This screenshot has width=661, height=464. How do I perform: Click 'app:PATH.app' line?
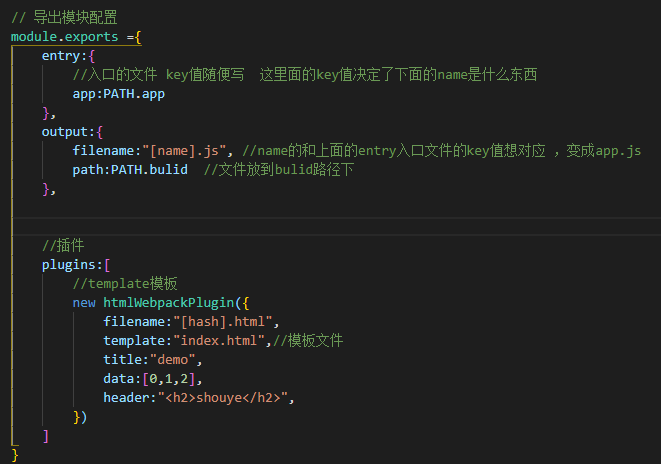click(118, 94)
